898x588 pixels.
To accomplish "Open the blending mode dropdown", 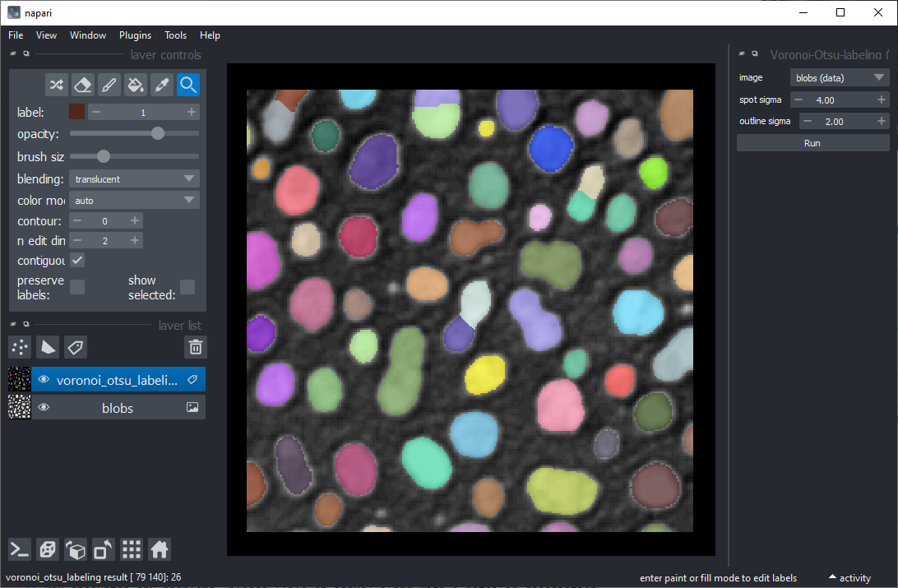I will (134, 178).
